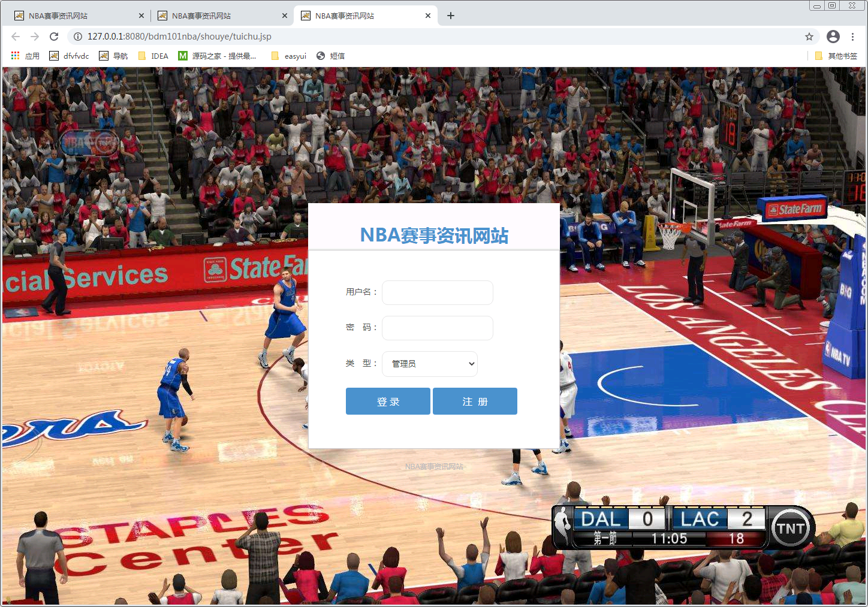Screen dimensions: 868x607
Task: Open the 类型 dropdown showing 管理员
Action: 430,364
